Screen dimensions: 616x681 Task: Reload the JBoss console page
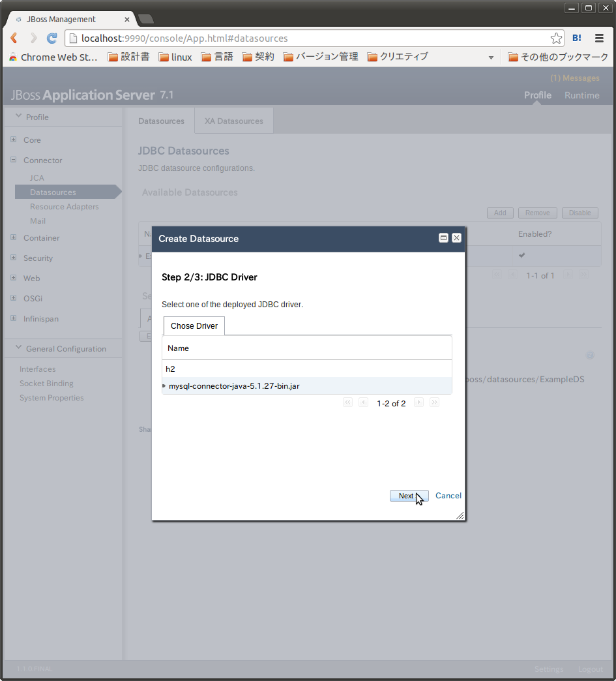pyautogui.click(x=52, y=38)
